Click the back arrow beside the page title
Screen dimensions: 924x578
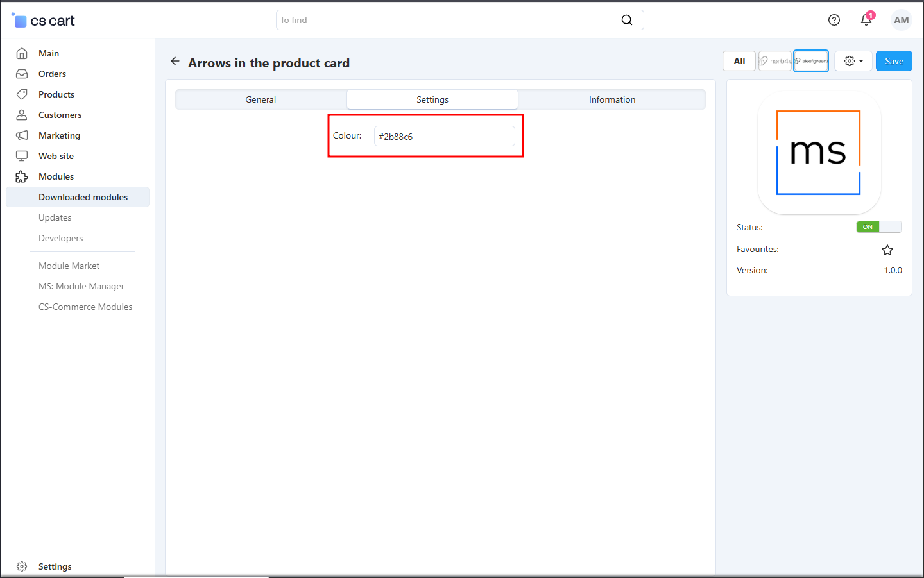tap(175, 62)
